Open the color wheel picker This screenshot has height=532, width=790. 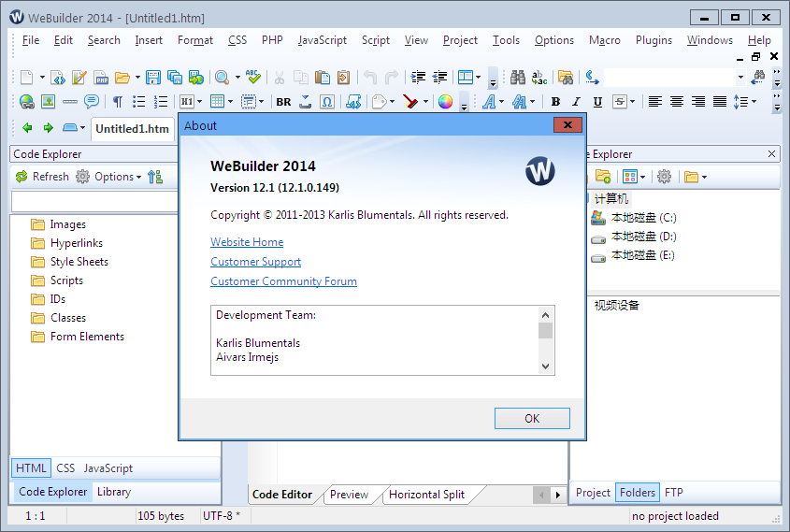(x=445, y=102)
